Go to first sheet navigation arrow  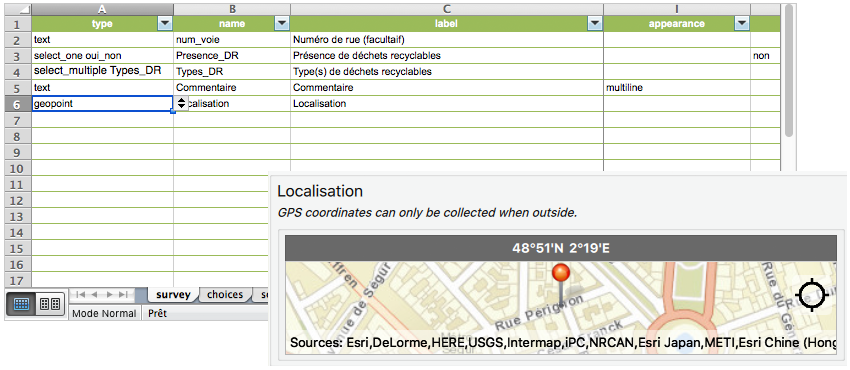coord(80,294)
